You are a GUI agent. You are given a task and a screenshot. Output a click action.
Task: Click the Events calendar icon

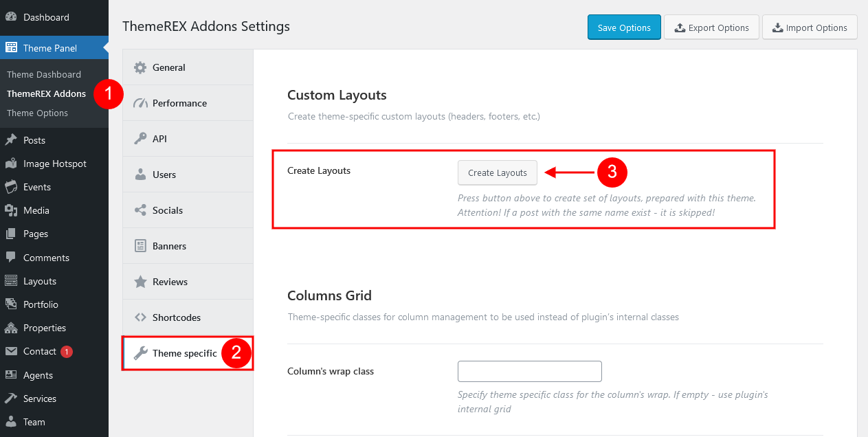tap(11, 187)
